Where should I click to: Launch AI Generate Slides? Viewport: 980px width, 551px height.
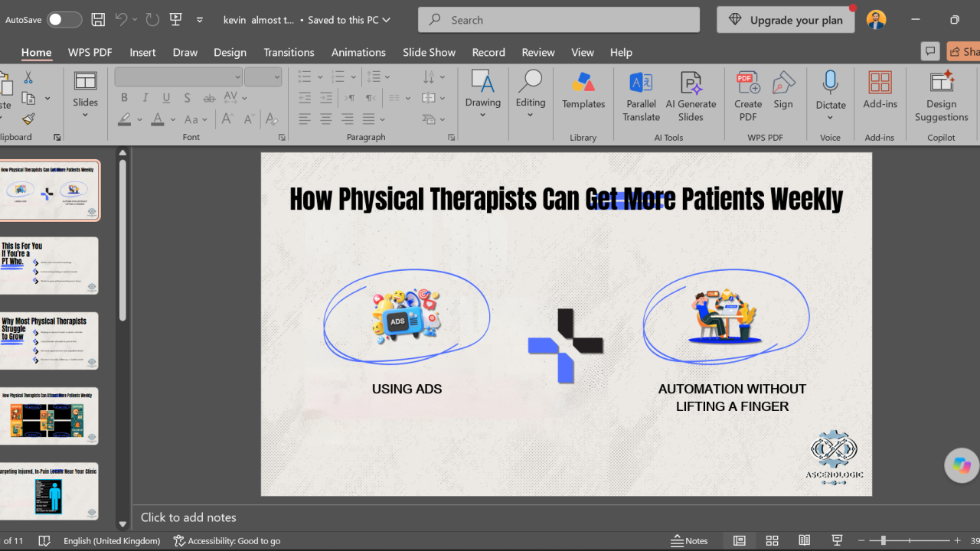[691, 96]
